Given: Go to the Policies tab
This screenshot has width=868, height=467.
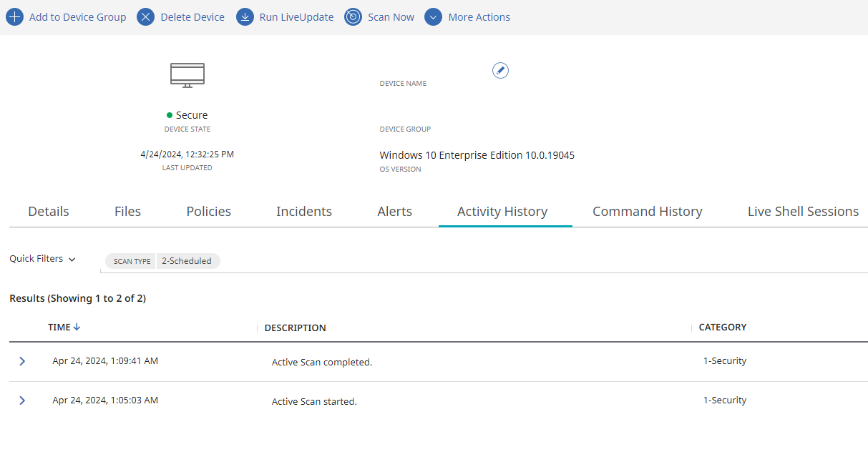Looking at the screenshot, I should tap(208, 212).
